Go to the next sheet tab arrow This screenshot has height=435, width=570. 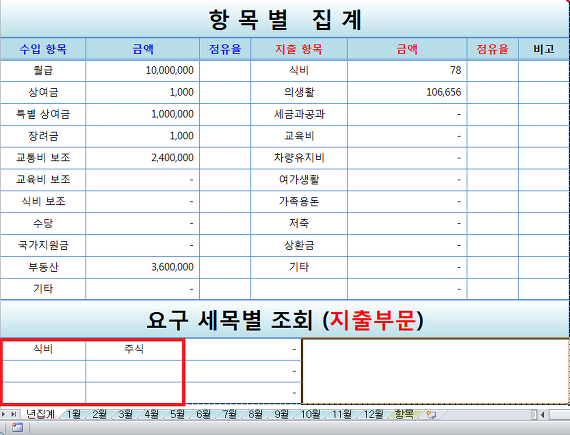point(4,414)
